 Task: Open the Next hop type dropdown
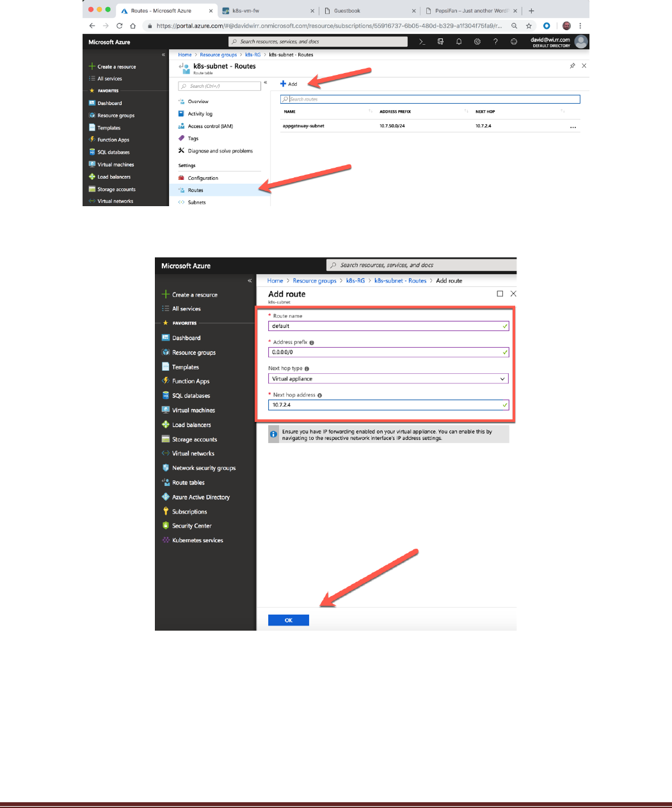point(388,378)
